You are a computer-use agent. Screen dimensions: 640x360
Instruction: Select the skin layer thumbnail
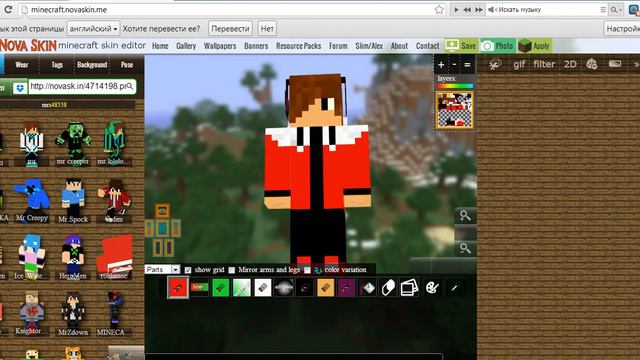(x=455, y=110)
